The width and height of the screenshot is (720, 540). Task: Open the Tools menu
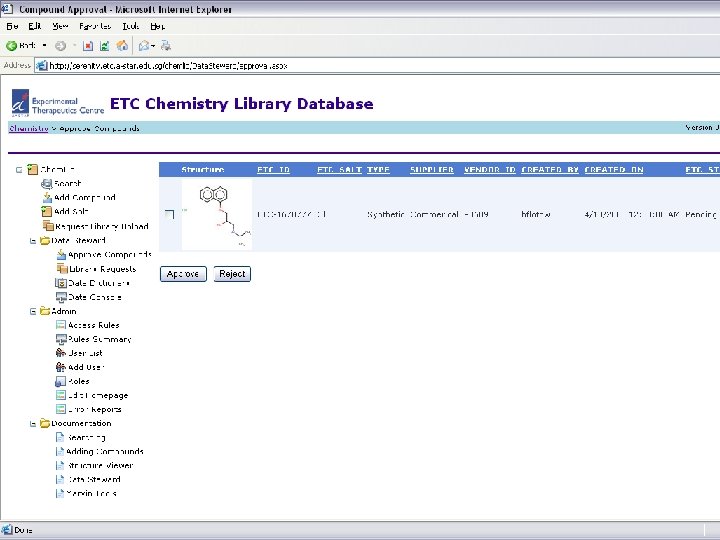(x=131, y=26)
